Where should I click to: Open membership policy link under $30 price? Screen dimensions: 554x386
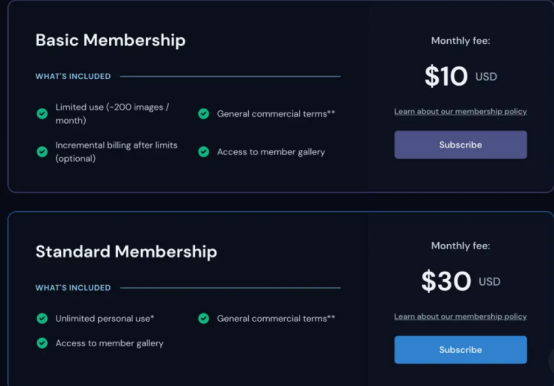pos(460,317)
